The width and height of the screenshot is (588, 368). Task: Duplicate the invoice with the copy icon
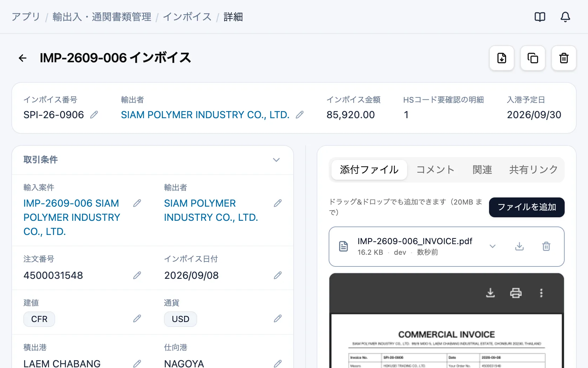[533, 58]
